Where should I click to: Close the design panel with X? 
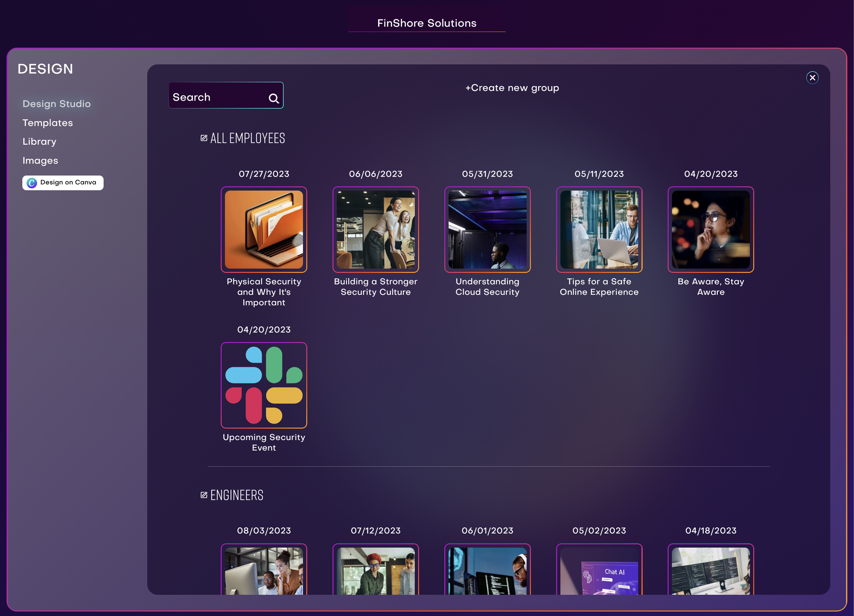(812, 78)
